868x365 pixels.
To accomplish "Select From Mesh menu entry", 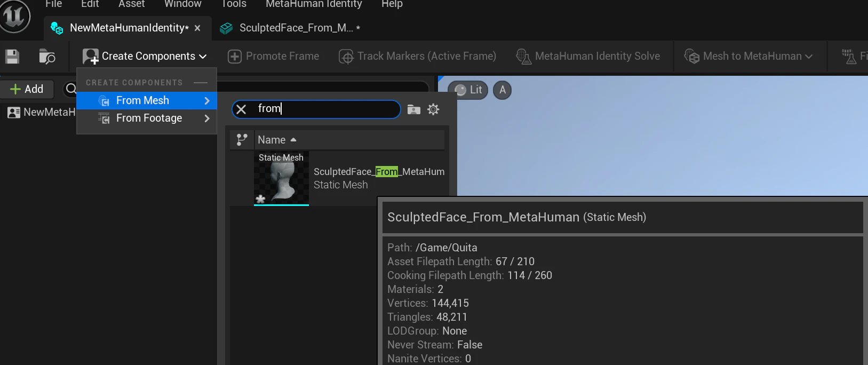I will click(x=147, y=100).
